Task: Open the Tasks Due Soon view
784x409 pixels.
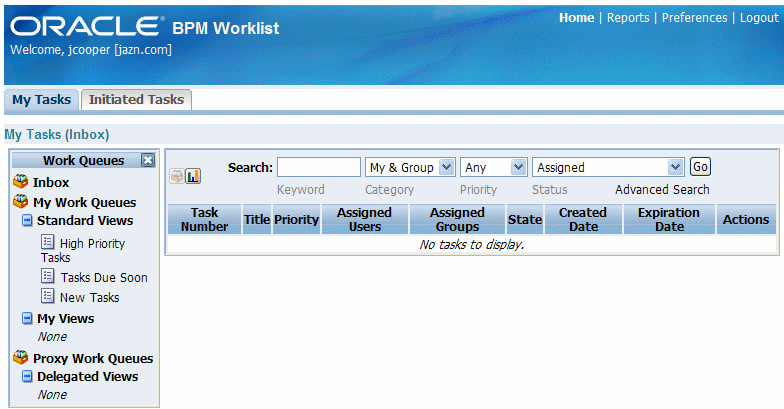Action: (104, 278)
